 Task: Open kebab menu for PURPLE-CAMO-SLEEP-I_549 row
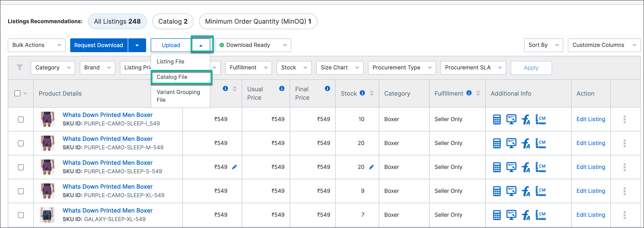click(625, 120)
